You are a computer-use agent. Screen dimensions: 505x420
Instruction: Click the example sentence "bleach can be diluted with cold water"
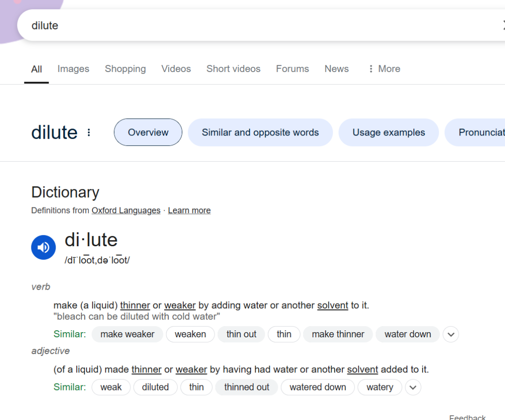(x=137, y=317)
